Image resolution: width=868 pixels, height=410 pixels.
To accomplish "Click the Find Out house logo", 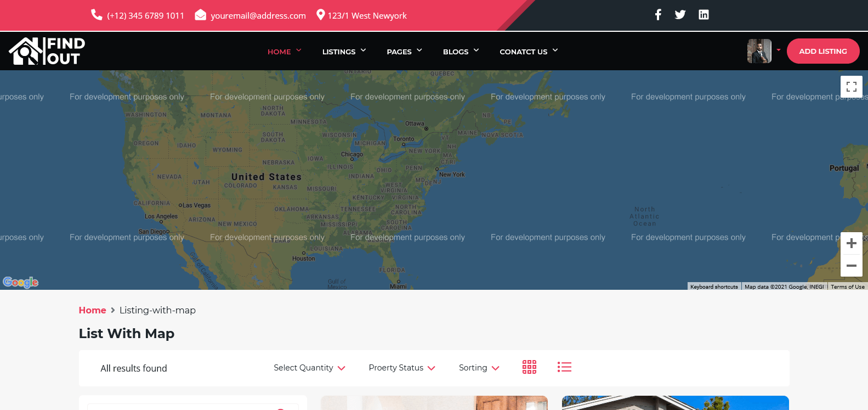I will (x=47, y=51).
